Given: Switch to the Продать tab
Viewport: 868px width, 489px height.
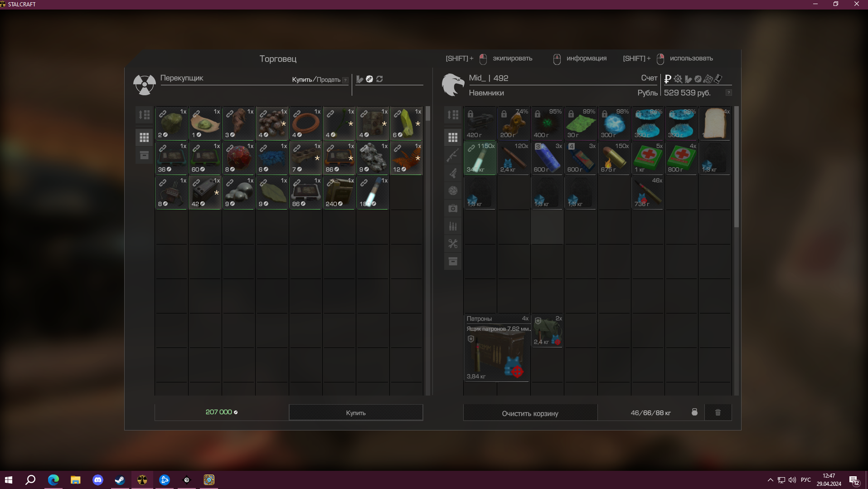Looking at the screenshot, I should click(329, 79).
